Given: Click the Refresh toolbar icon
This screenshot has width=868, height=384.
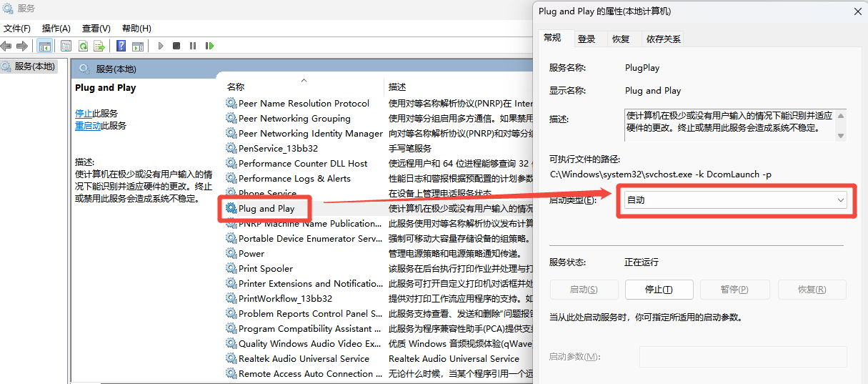Looking at the screenshot, I should pyautogui.click(x=83, y=46).
